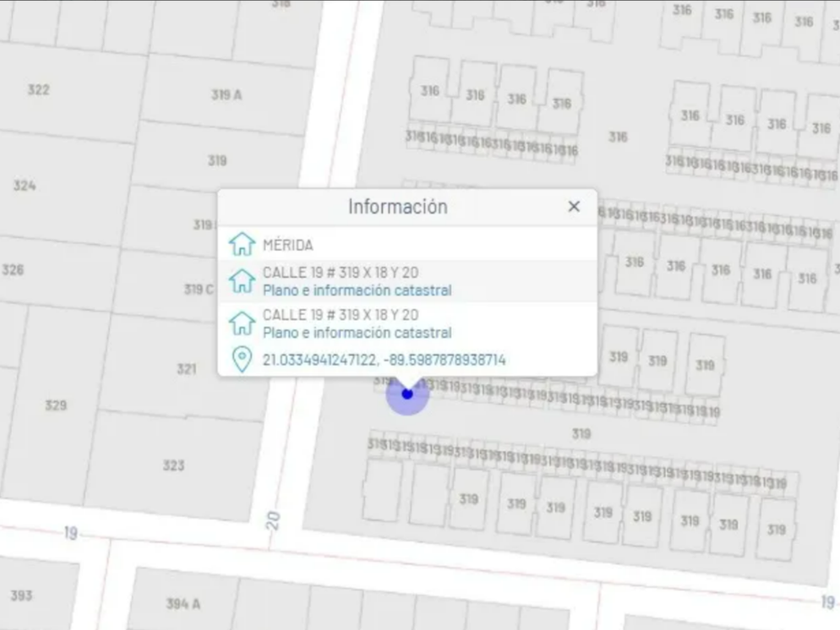Screen dimensions: 840x630
Task: Click the Información popup title
Action: click(x=398, y=207)
